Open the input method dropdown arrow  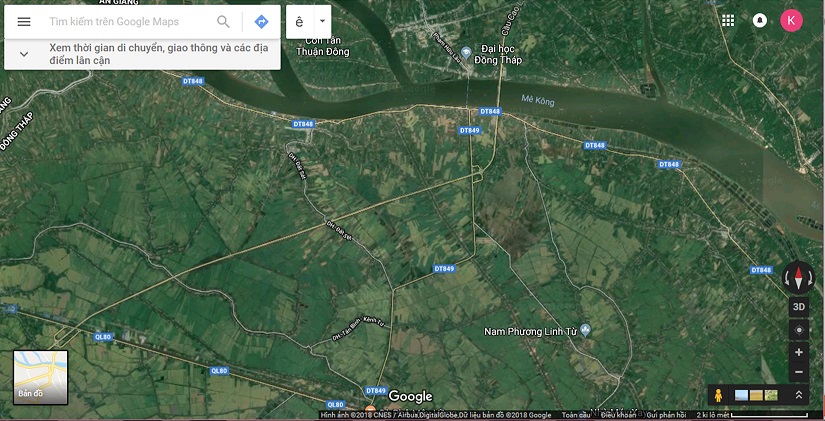pos(322,22)
